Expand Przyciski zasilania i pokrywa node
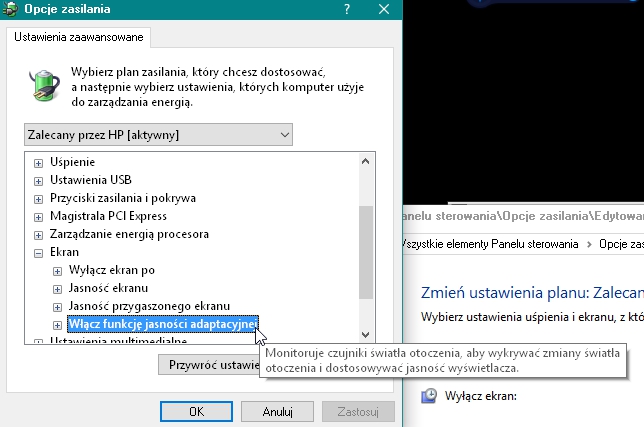 pyautogui.click(x=38, y=199)
